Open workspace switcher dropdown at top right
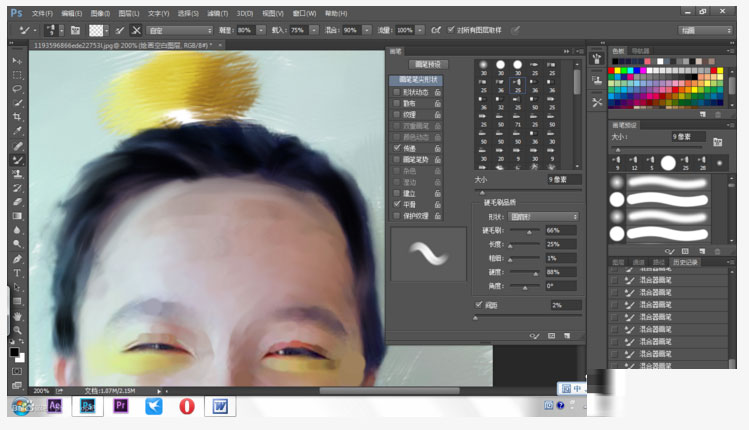This screenshot has width=749, height=430. pos(705,31)
